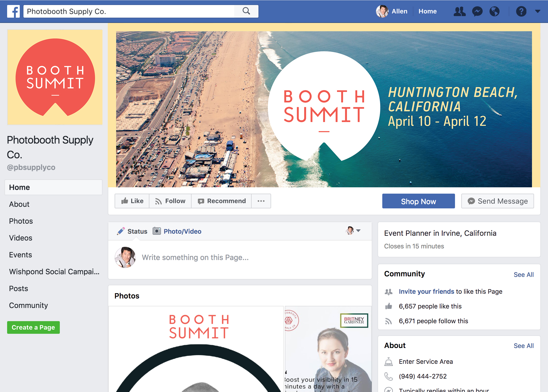Click the Shop Now button
Screen dimensions: 548x392
click(418, 201)
